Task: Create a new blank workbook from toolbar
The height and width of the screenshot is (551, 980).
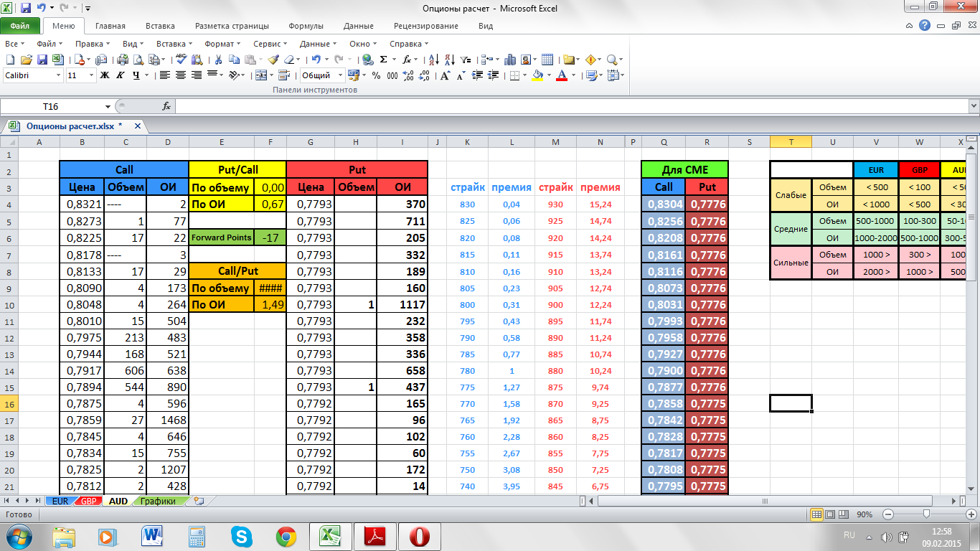Action: 10,60
